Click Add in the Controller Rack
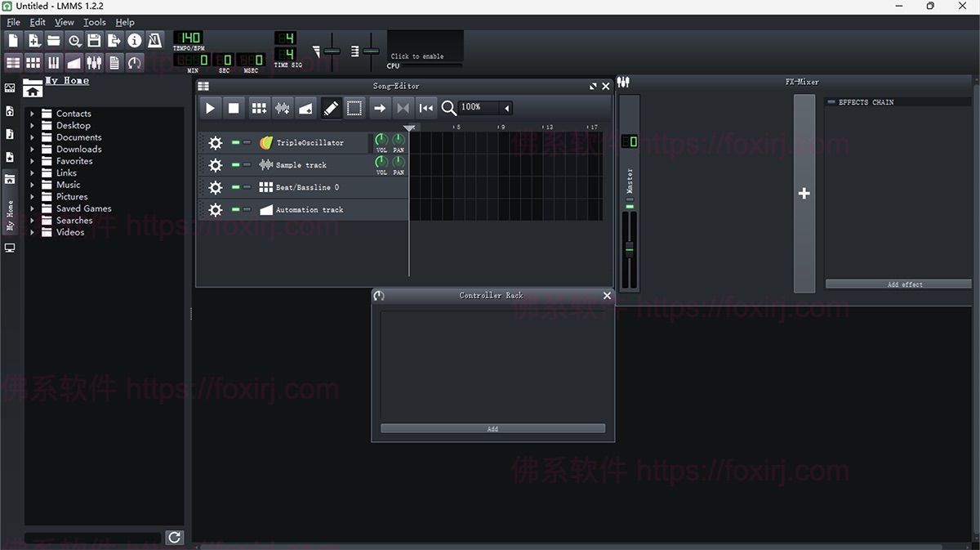The image size is (980, 550). point(492,427)
